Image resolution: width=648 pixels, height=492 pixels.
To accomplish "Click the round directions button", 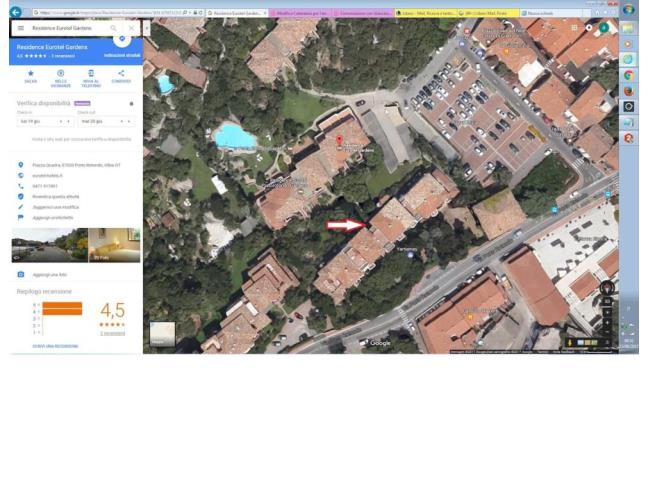I will click(x=122, y=39).
